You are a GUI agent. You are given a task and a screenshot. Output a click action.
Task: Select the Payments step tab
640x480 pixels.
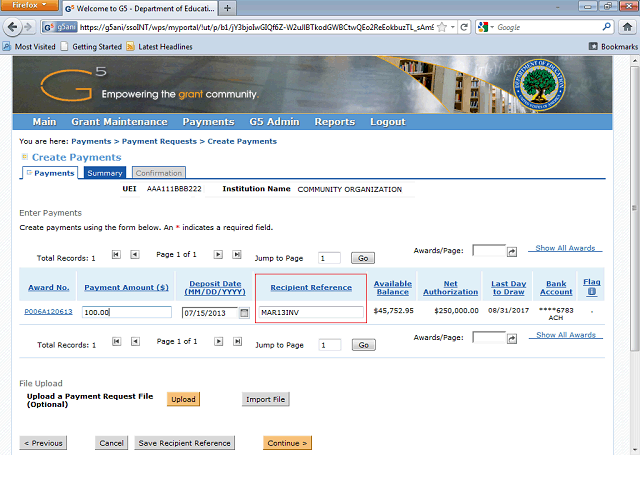click(x=50, y=173)
